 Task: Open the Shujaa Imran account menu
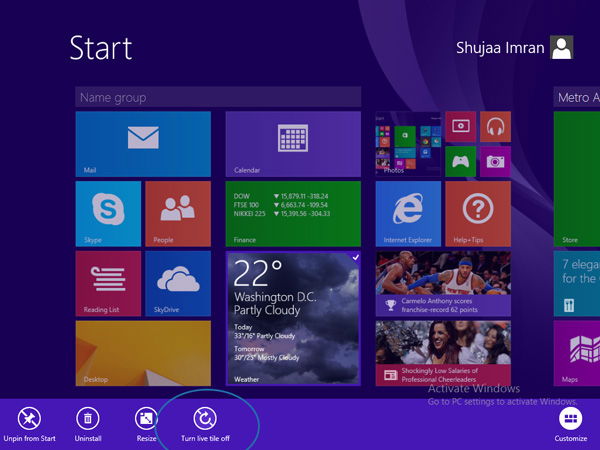514,47
